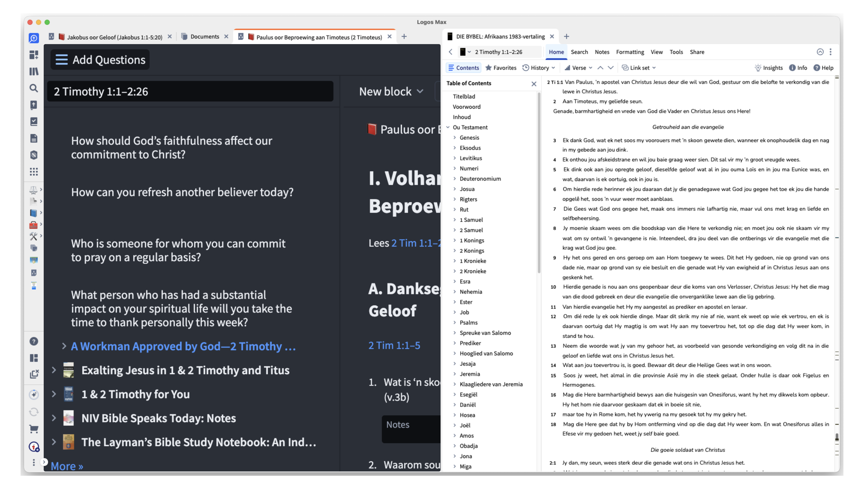
Task: Click the three-dot More icon in sidebar
Action: (34, 462)
